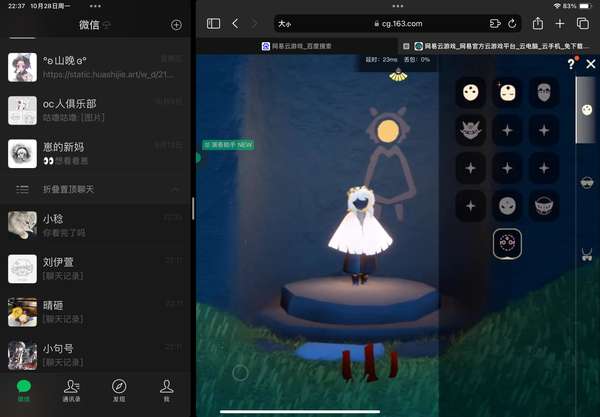Select the woven basket mask

[x=544, y=206]
